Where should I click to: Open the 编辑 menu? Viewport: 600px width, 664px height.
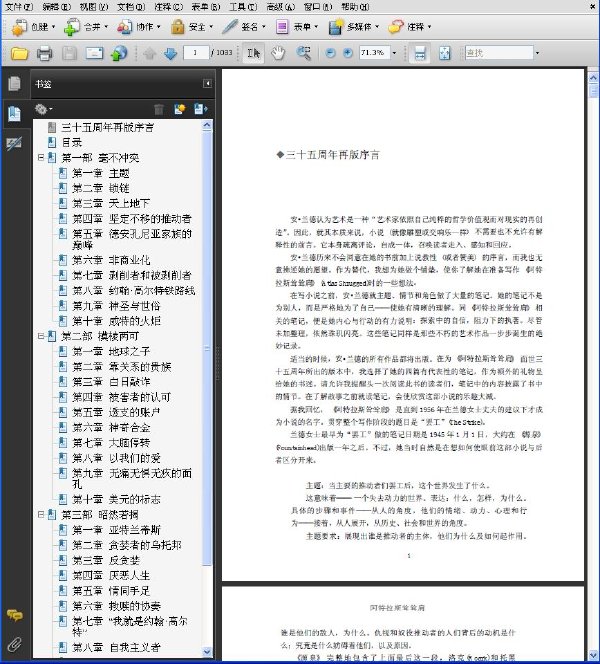tap(57, 6)
